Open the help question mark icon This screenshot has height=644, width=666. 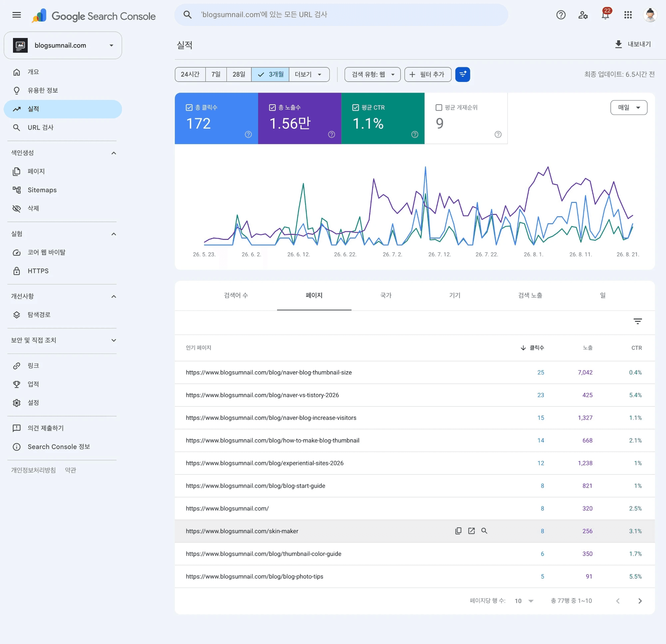pos(561,15)
